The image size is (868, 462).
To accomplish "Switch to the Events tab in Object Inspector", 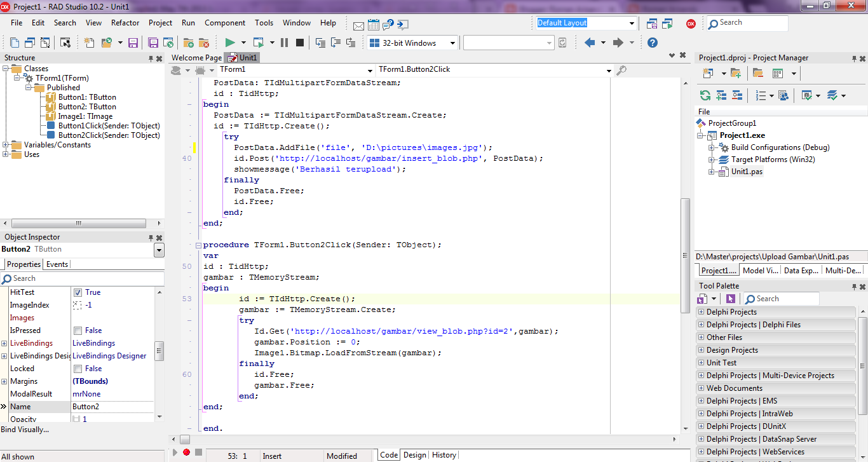I will pyautogui.click(x=57, y=264).
